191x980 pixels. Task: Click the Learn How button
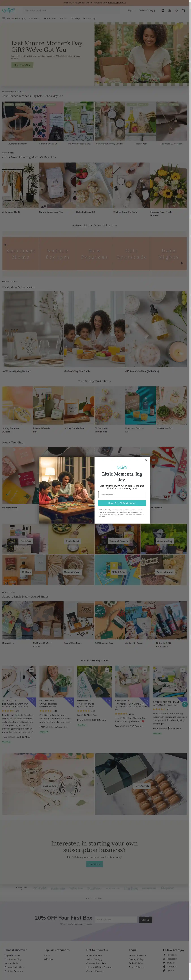95,864
